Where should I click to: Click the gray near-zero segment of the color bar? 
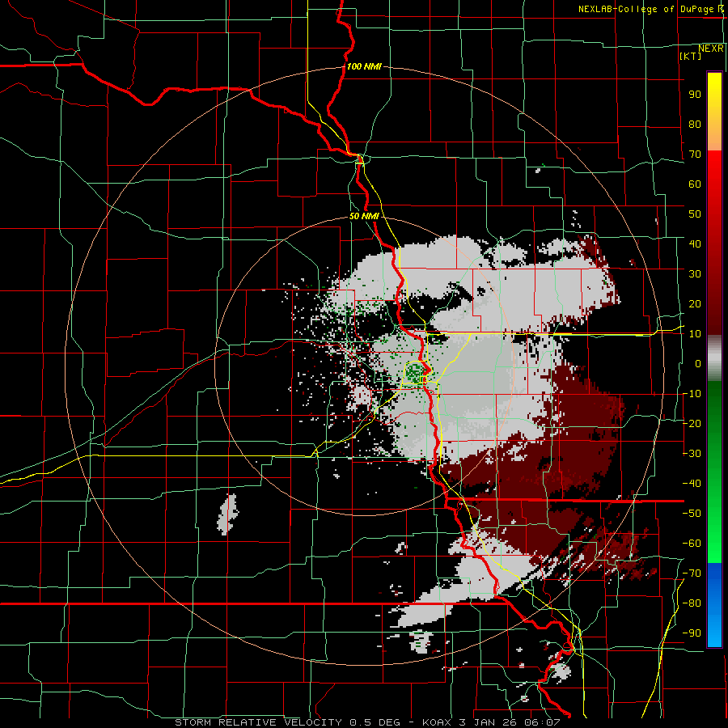click(x=714, y=358)
